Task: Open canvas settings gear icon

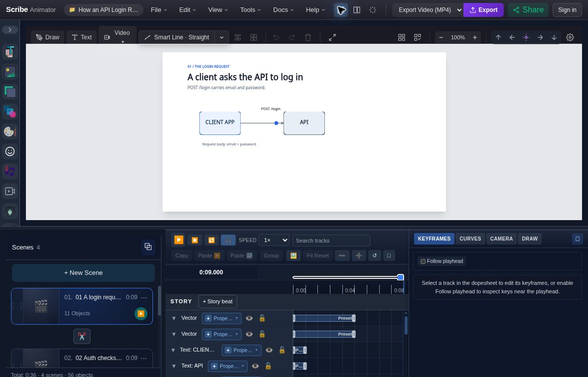Action: point(570,37)
